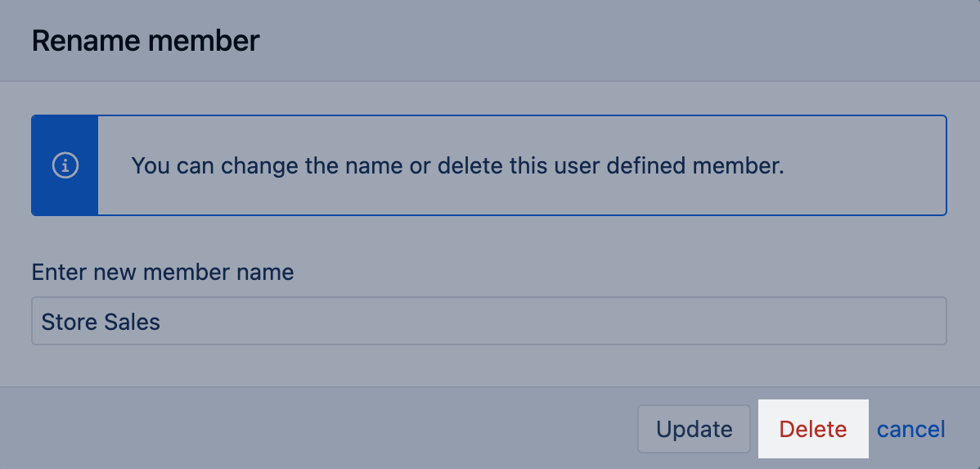Click the cancel link
The width and height of the screenshot is (980, 469).
910,429
